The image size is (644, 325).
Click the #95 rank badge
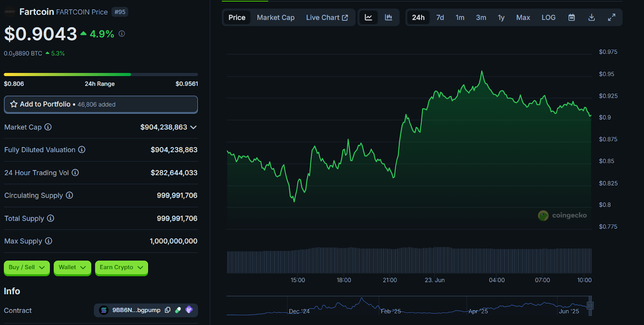(x=120, y=12)
